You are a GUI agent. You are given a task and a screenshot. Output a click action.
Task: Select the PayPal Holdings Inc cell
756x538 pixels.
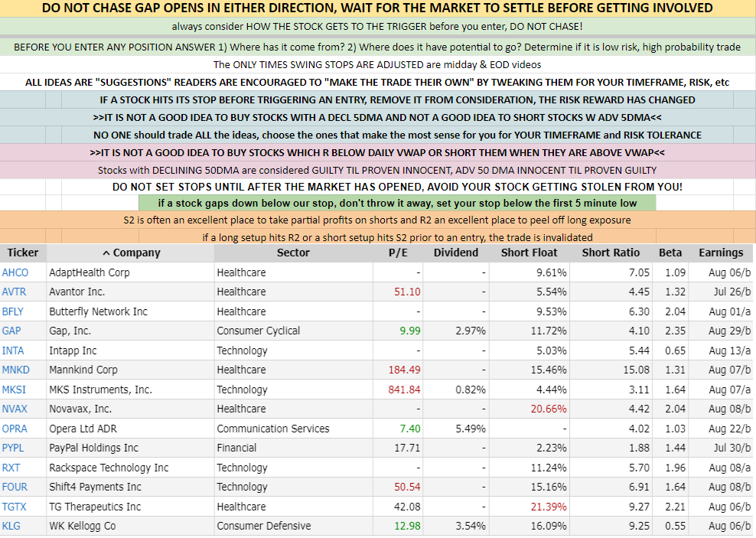tap(130, 448)
